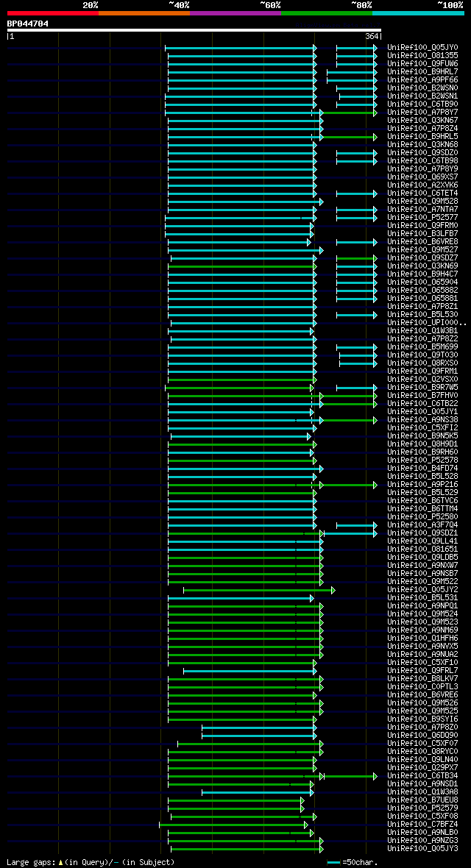Screen dimensions: 471x868
Task: Select the UniRef100_Q05JY2 label
Action: [422, 589]
